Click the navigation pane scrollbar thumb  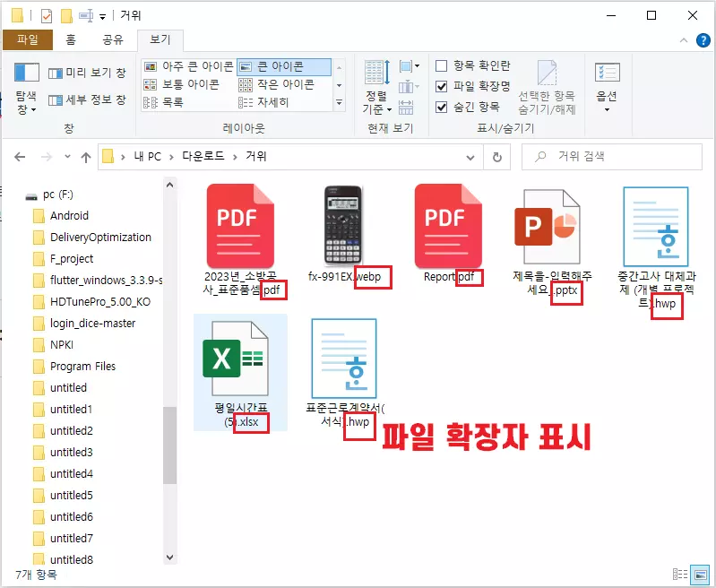[x=169, y=445]
